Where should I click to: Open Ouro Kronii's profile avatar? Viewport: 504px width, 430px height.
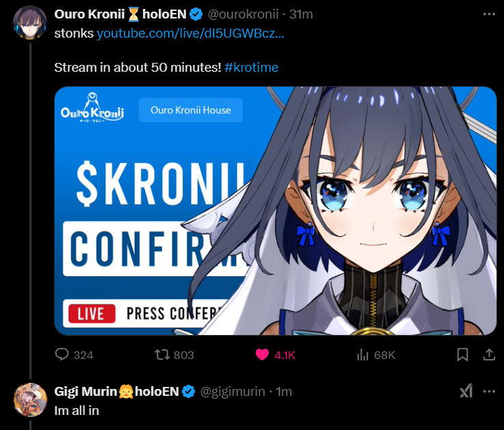30,23
